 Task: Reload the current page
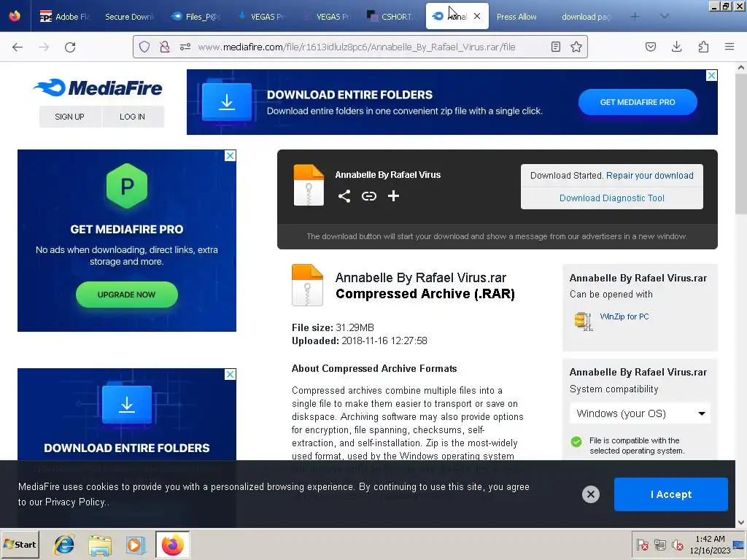pyautogui.click(x=70, y=47)
